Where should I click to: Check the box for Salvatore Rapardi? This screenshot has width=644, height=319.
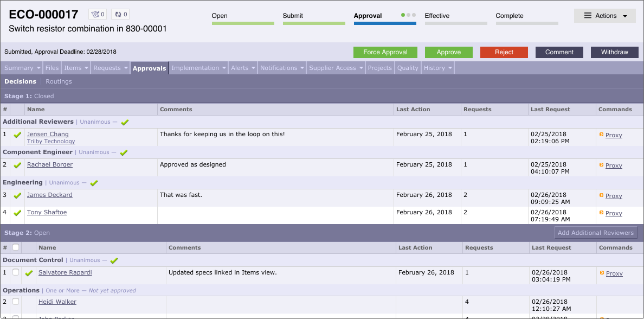pyautogui.click(x=16, y=272)
